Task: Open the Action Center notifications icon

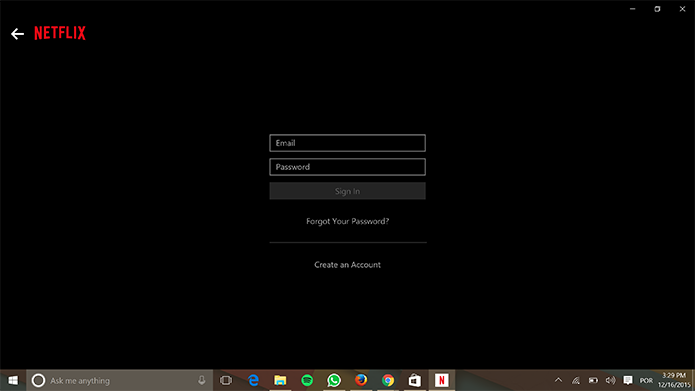Action: click(628, 380)
